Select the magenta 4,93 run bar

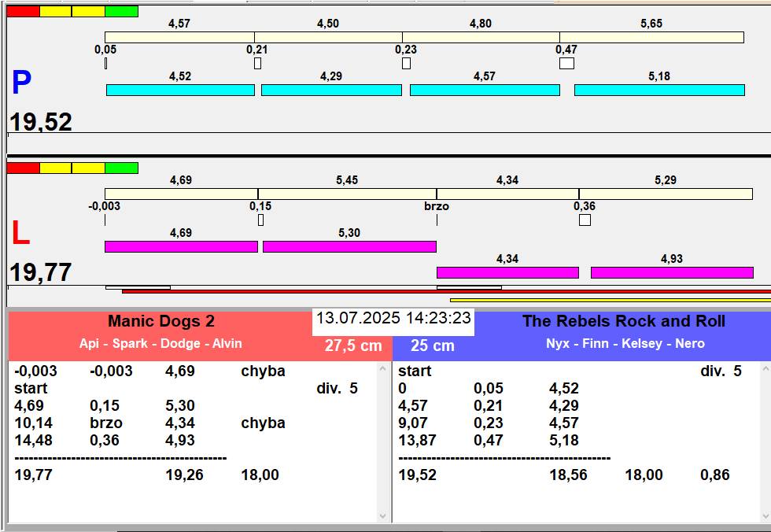[672, 273]
